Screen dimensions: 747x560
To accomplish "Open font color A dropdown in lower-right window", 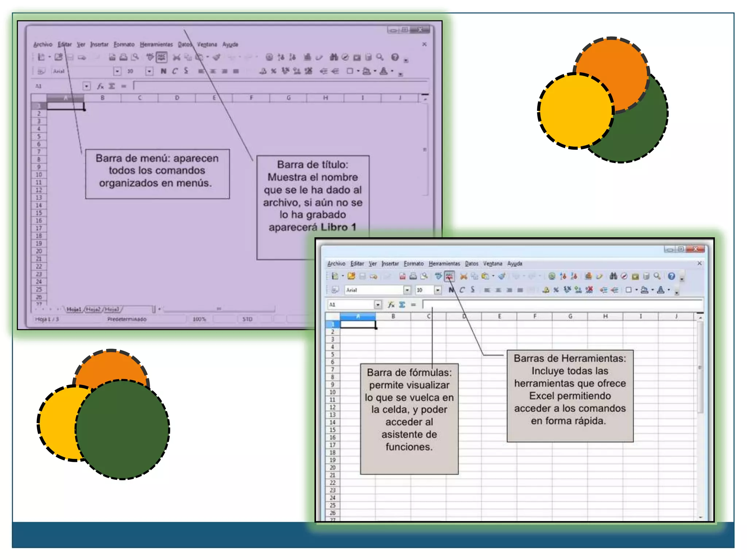I will (x=669, y=290).
